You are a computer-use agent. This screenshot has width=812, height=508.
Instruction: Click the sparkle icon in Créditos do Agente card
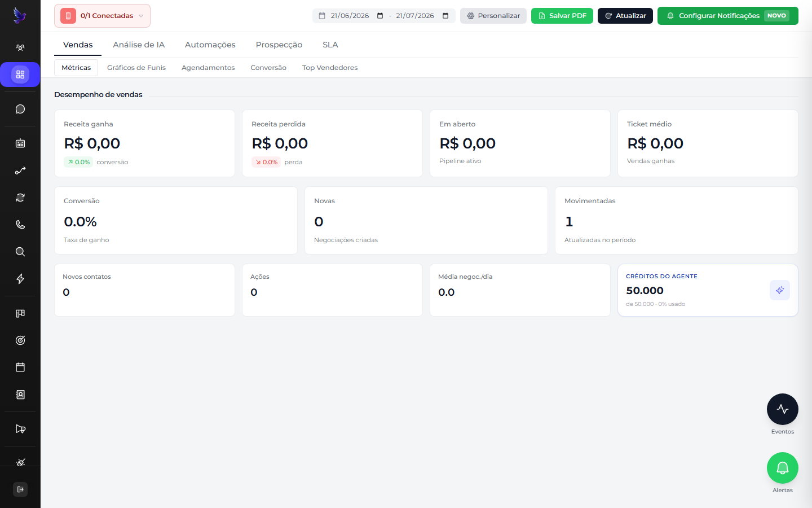[x=780, y=290]
